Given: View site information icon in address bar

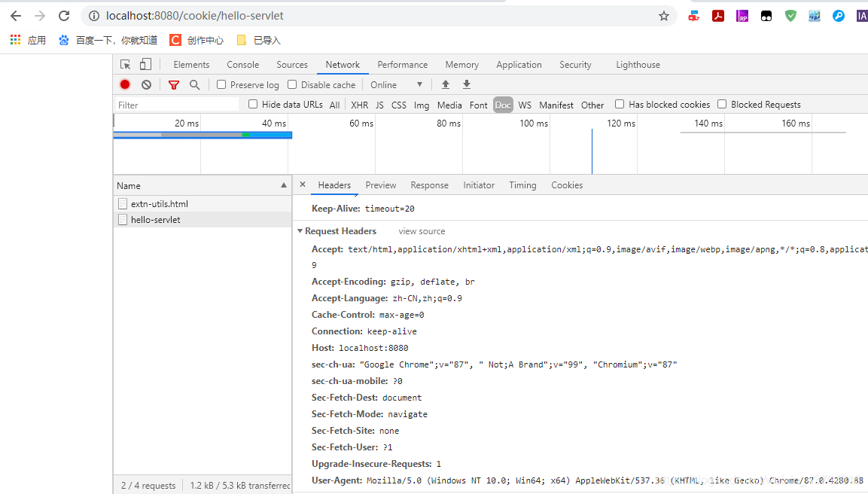Looking at the screenshot, I should 94,16.
